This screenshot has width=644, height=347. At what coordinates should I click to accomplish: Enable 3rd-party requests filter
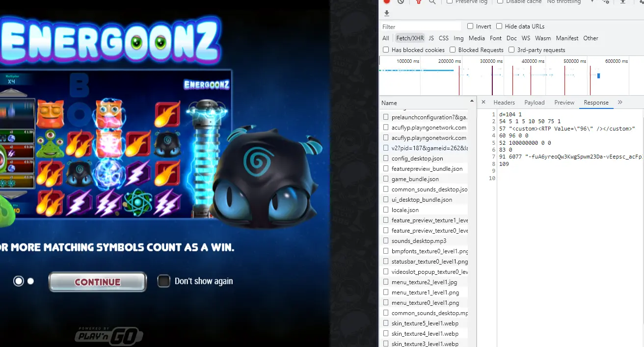click(x=511, y=50)
